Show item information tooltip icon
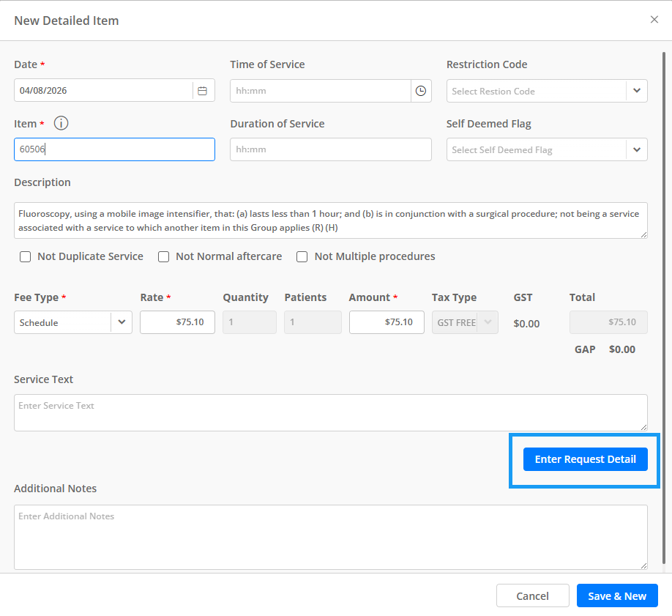 [x=61, y=124]
